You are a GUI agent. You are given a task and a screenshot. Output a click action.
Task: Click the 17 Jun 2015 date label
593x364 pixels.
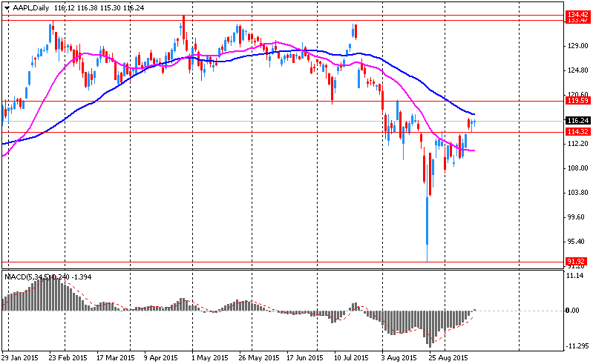[x=305, y=357]
